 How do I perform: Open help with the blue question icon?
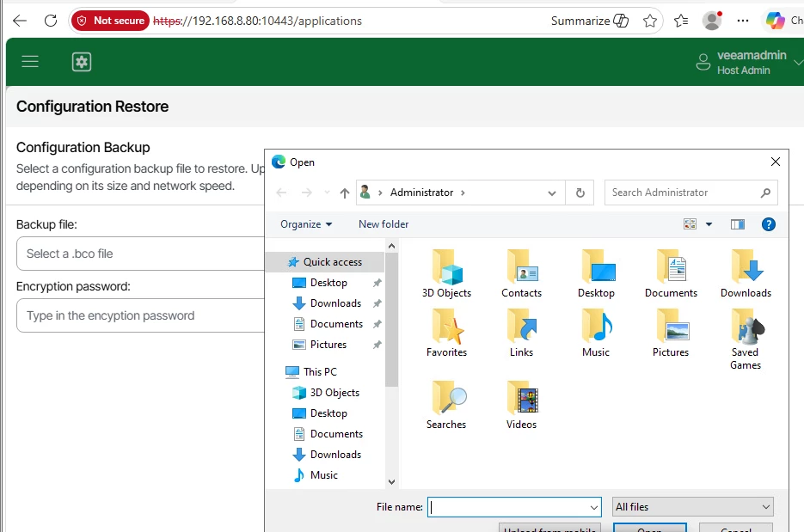[769, 224]
